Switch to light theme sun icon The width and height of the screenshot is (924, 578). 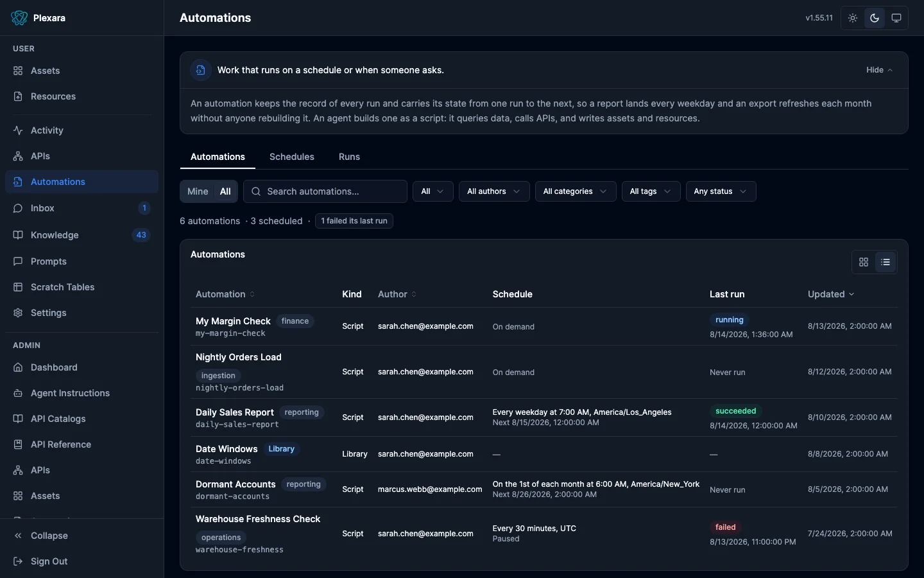(x=853, y=18)
